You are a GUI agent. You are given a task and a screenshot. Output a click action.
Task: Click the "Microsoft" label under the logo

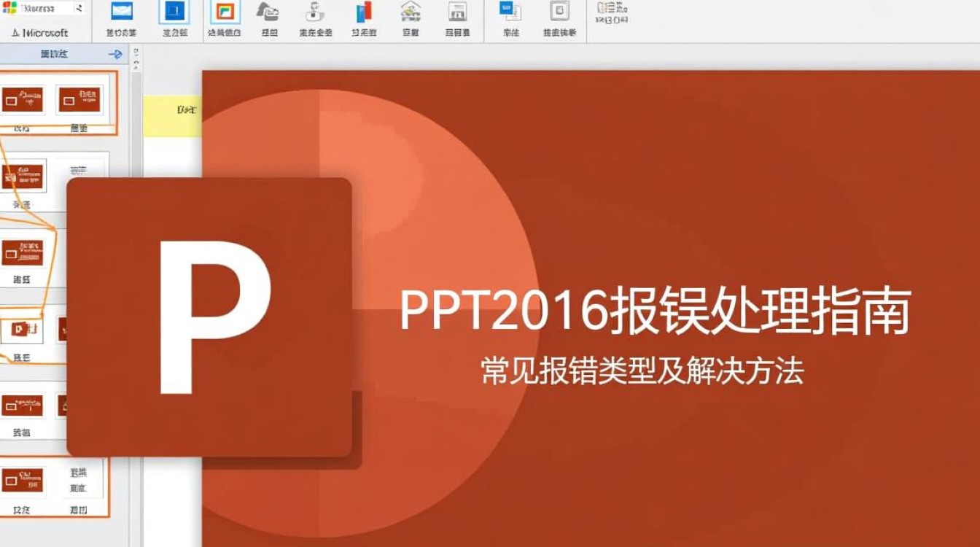point(45,33)
